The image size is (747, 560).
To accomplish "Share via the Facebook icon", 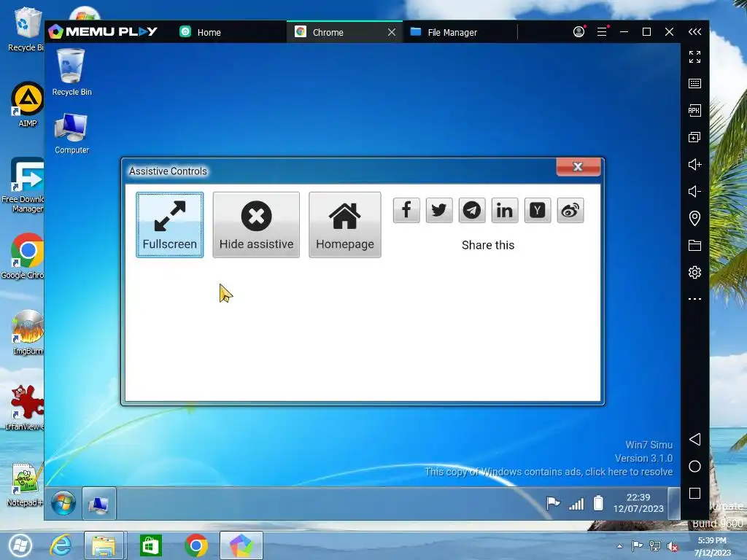I will [406, 210].
